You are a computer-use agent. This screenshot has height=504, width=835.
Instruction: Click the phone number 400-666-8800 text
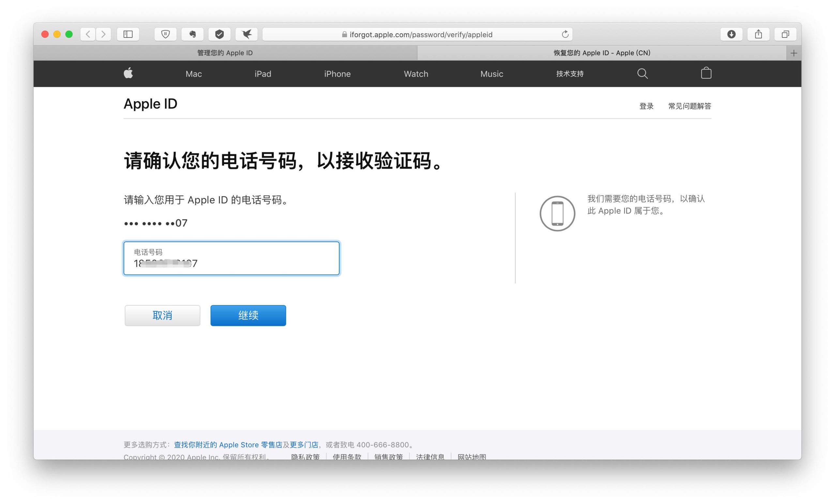pyautogui.click(x=383, y=445)
